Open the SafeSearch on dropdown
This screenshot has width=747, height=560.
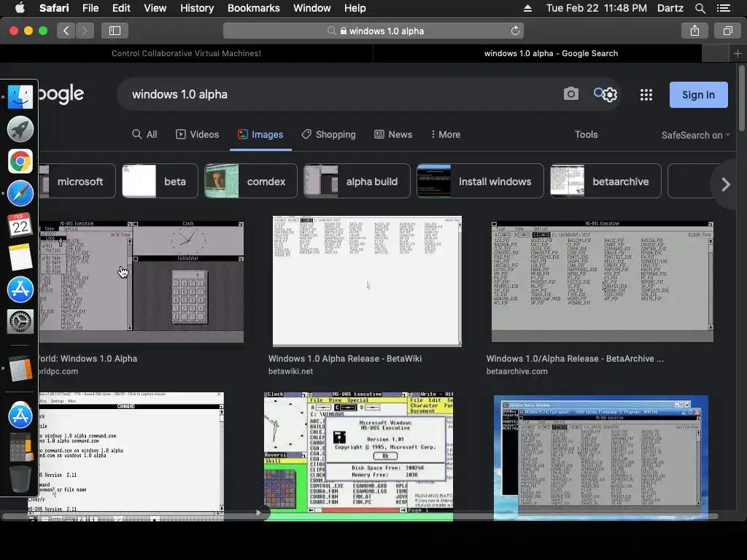[x=695, y=135]
